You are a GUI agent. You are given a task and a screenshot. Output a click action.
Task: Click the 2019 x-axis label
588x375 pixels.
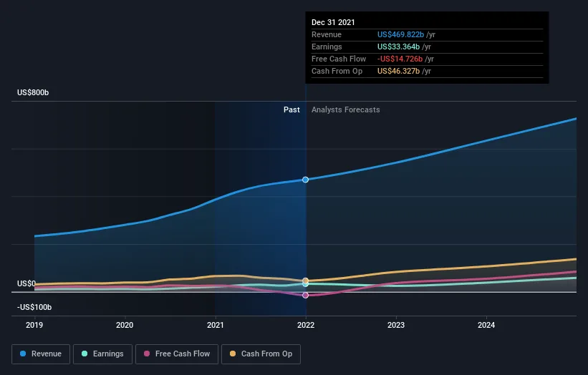tap(34, 325)
